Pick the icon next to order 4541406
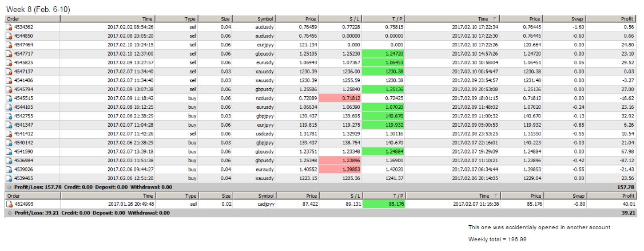 9,80
